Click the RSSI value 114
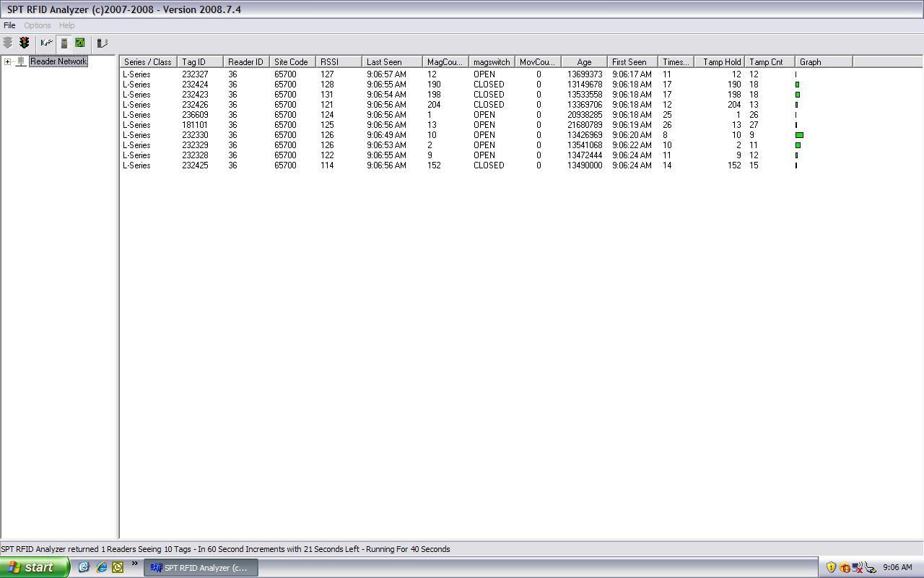924x578 pixels. pos(327,165)
